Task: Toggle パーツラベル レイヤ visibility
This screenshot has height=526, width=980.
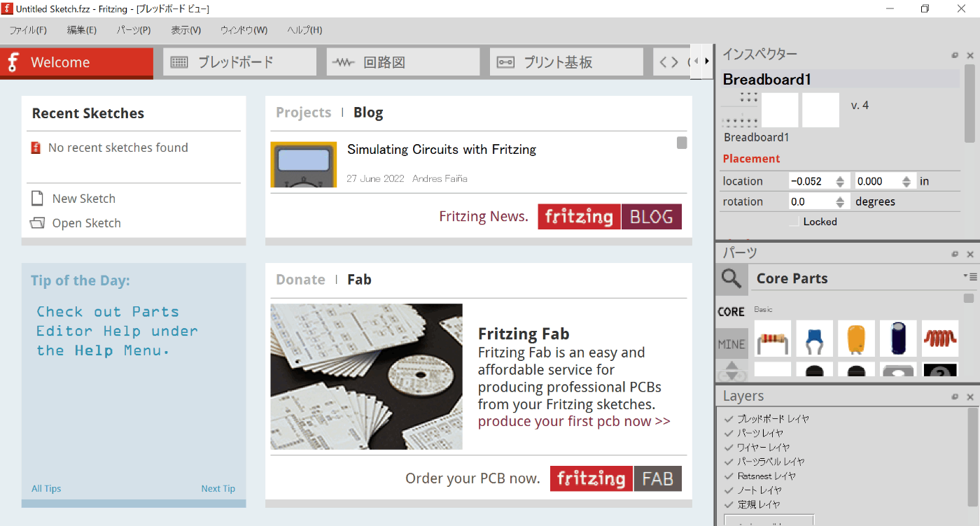Action: [x=729, y=462]
